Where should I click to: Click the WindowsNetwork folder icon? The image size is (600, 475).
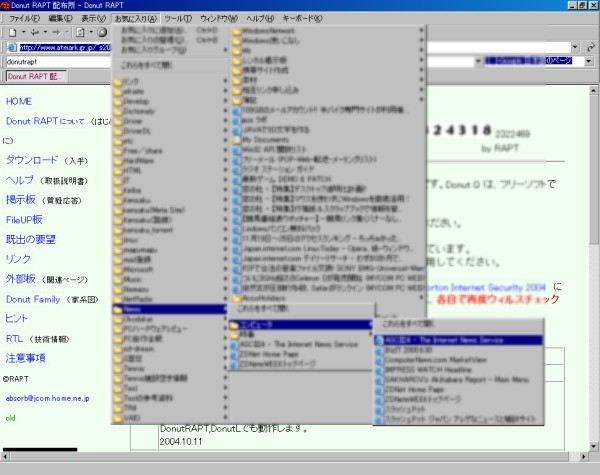[236, 32]
